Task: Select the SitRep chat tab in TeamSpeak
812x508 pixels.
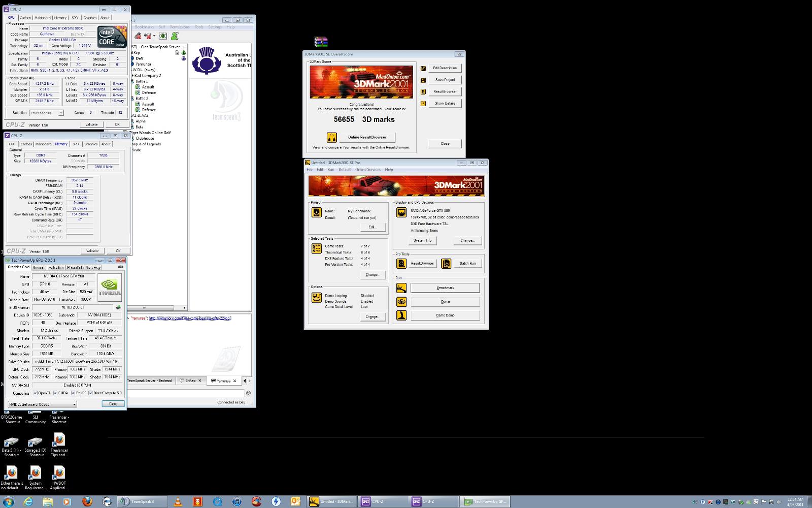Action: [x=190, y=380]
